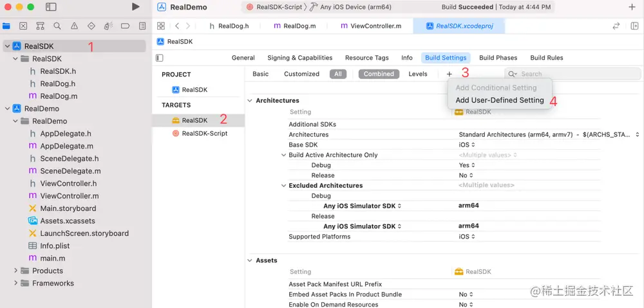The width and height of the screenshot is (644, 308).
Task: Switch to the General tab
Action: pos(243,58)
